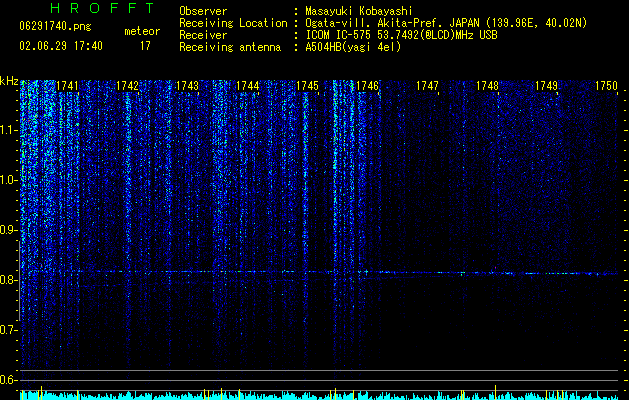Click the 1750 time marker
The height and width of the screenshot is (400, 629).
pos(606,86)
